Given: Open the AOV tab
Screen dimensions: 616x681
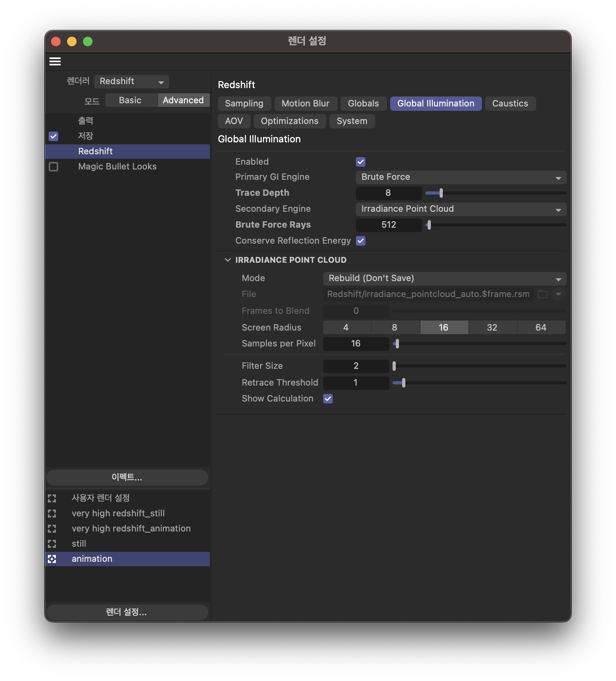Looking at the screenshot, I should point(234,121).
